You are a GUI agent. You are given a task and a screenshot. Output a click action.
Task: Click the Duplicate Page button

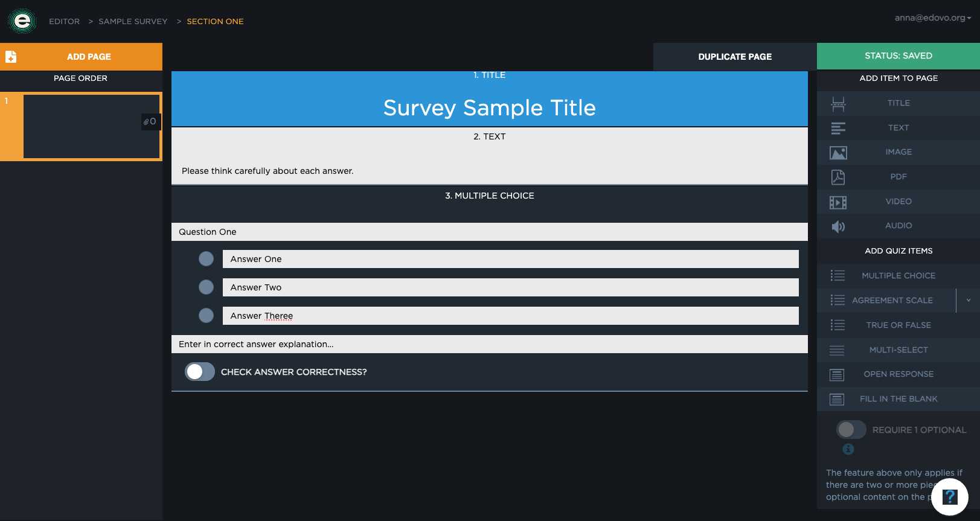coord(735,57)
